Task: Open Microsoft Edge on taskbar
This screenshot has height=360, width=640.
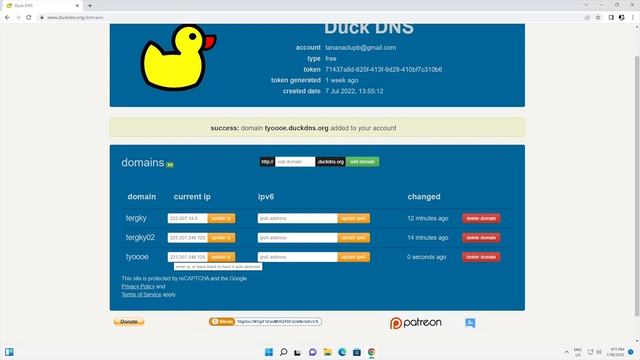Action: pyautogui.click(x=342, y=352)
